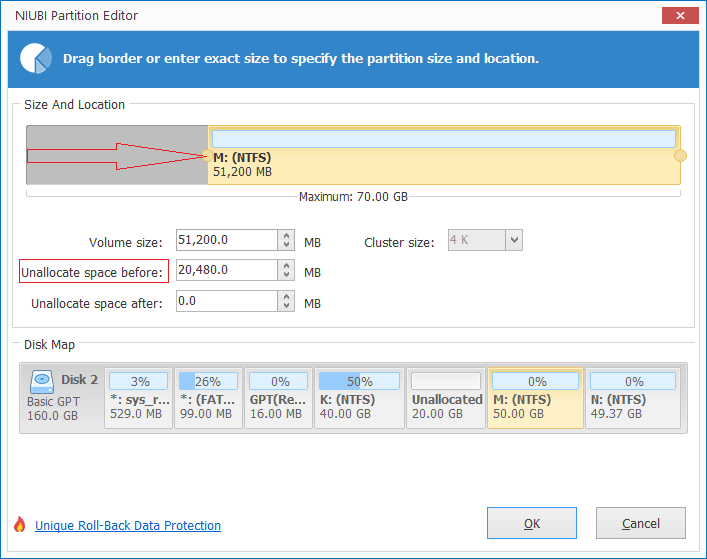The height and width of the screenshot is (559, 707).
Task: Increase Unallocate space before value
Action: coord(287,265)
